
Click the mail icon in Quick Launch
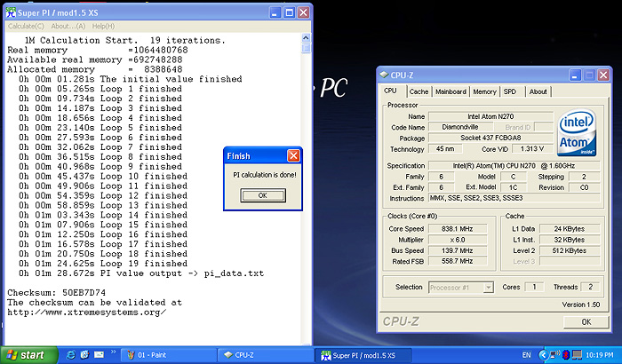[99, 354]
